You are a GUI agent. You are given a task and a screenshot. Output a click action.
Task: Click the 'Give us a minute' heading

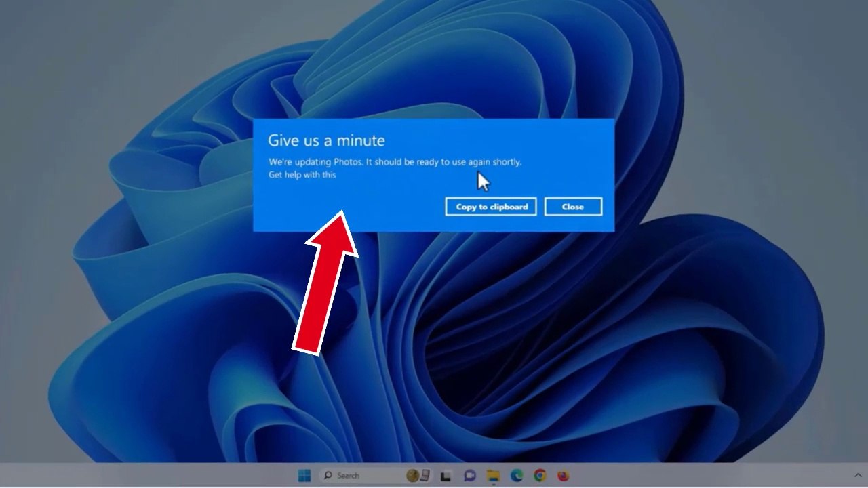tap(326, 140)
